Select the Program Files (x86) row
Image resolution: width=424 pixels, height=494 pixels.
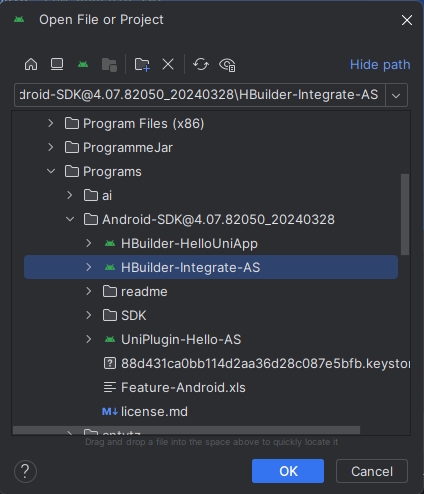point(211,124)
